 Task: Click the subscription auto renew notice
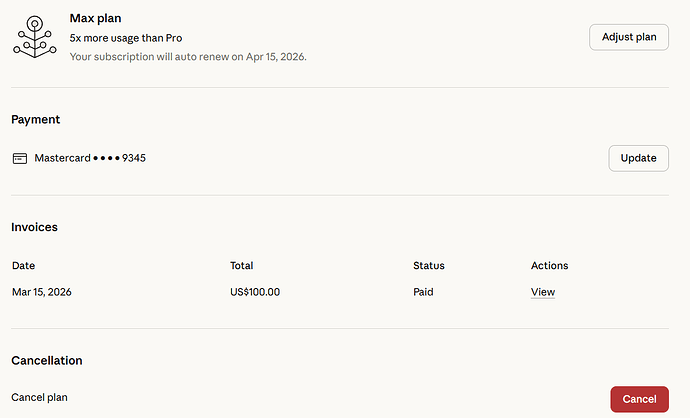tap(188, 57)
